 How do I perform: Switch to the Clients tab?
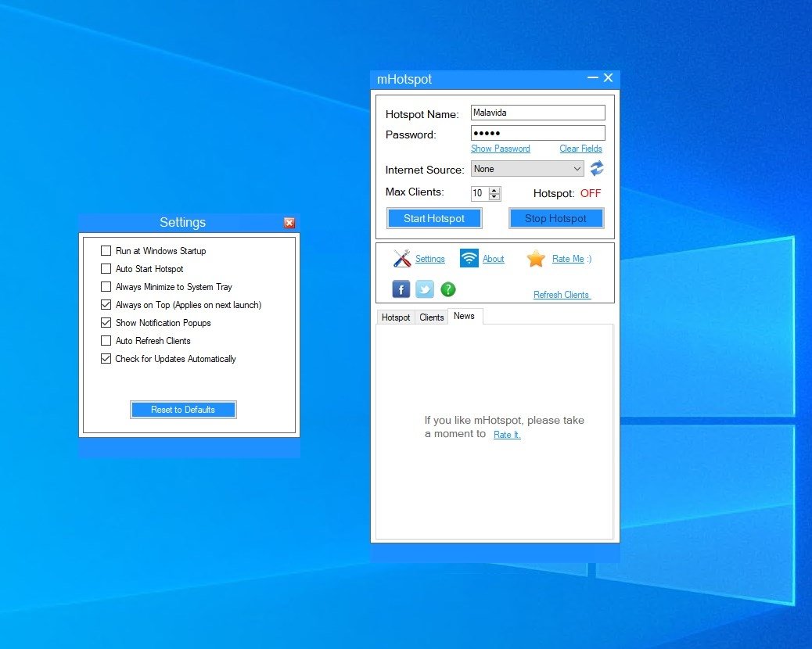(431, 317)
